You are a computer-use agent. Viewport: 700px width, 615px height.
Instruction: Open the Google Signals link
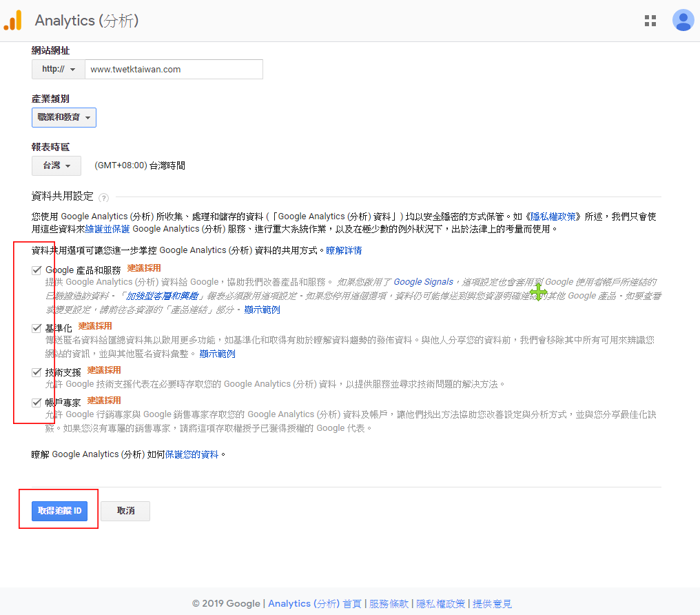pos(423,282)
